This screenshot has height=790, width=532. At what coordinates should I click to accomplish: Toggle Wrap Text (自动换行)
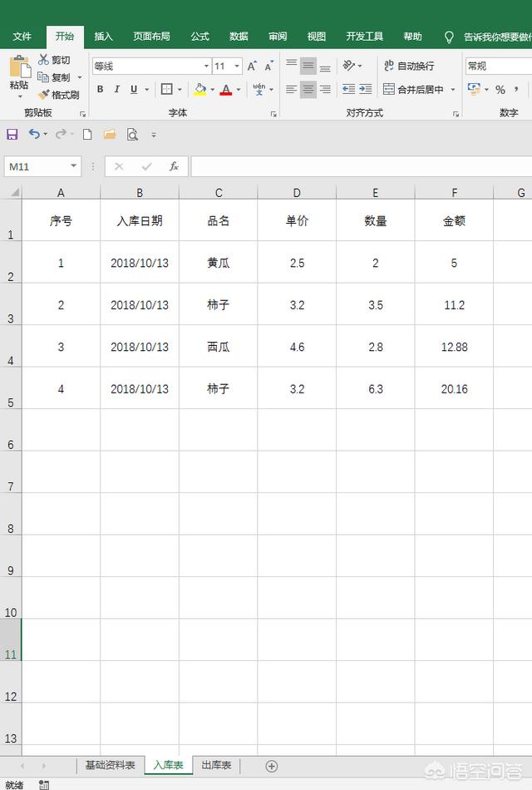coord(409,66)
